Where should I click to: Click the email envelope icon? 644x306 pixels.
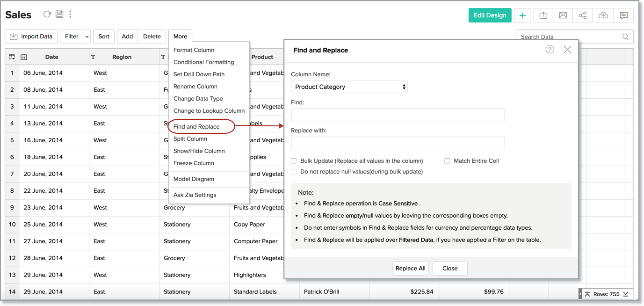click(563, 15)
